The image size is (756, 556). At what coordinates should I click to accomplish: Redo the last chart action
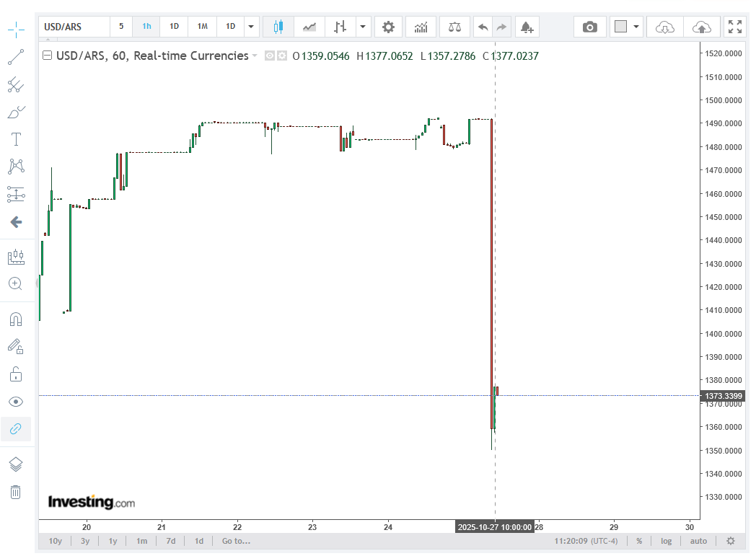tap(502, 27)
